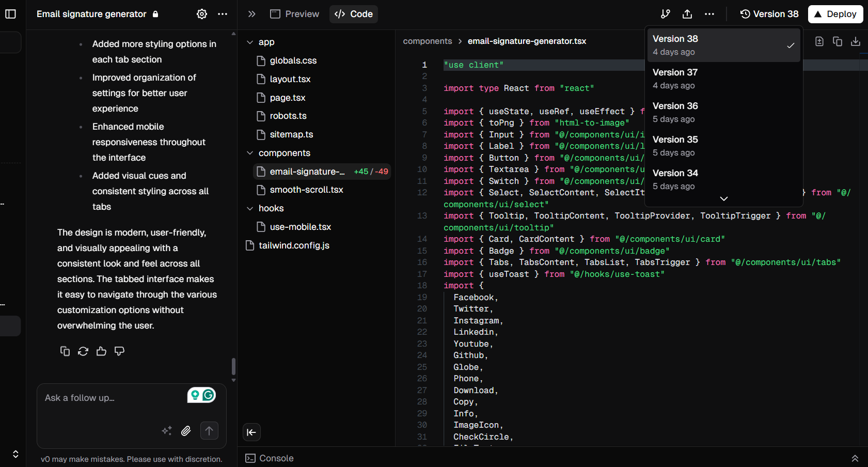Collapse the components folder
This screenshot has height=467, width=868.
pos(279,153)
